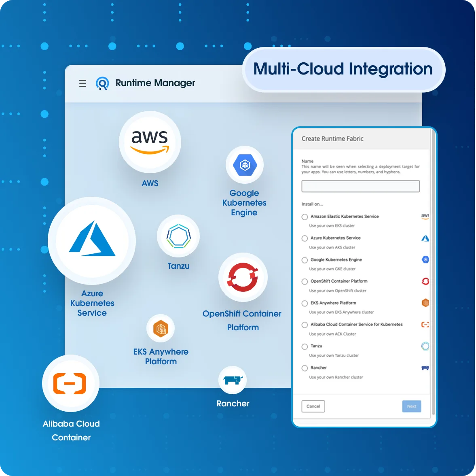Click the Azure Kubernetes Service label in main panel

pos(92,303)
